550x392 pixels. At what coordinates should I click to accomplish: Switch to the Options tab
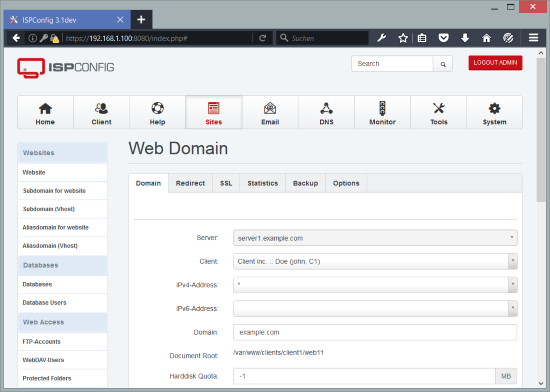pyautogui.click(x=346, y=183)
